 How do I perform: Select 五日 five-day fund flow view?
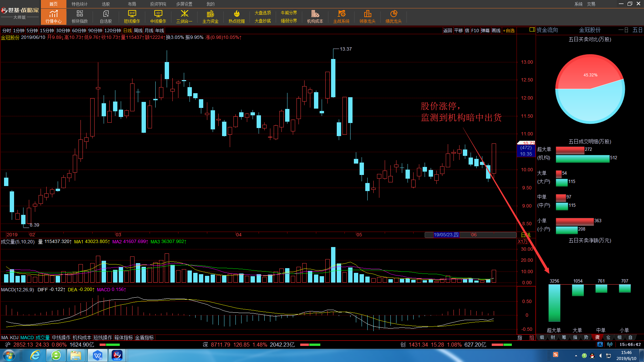[637, 30]
